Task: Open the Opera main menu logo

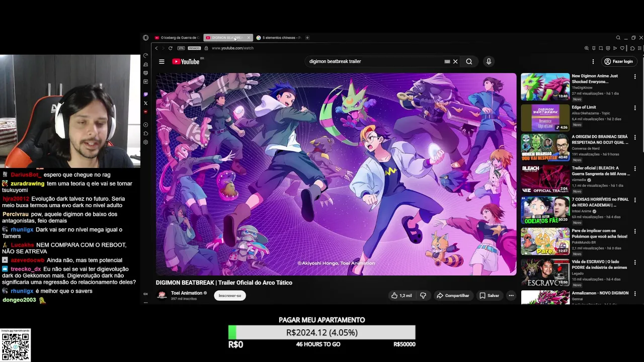Action: click(x=145, y=38)
